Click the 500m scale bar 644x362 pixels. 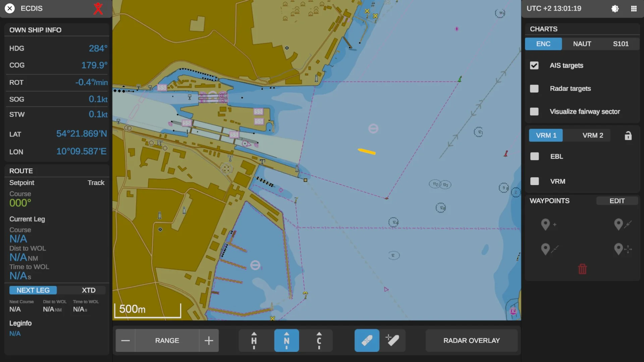tap(148, 310)
